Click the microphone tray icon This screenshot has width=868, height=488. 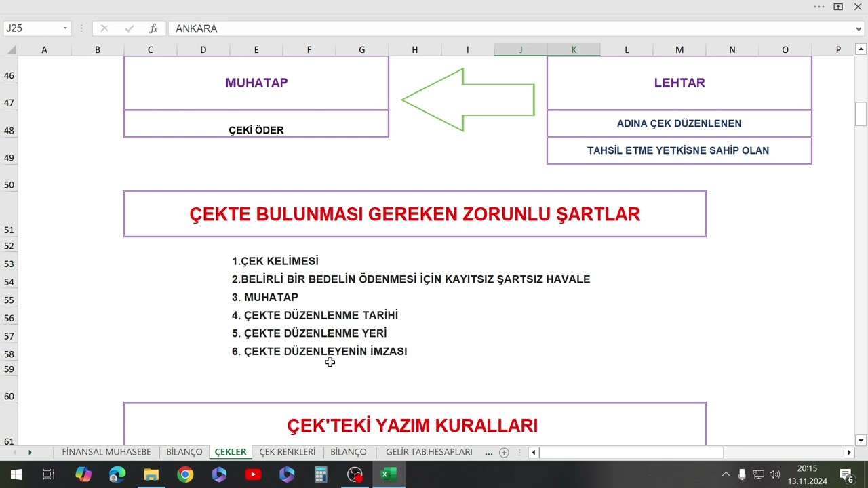743,474
